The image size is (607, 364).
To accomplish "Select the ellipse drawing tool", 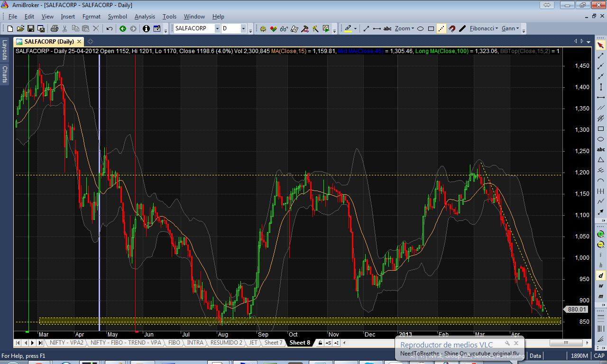I will [420, 28].
